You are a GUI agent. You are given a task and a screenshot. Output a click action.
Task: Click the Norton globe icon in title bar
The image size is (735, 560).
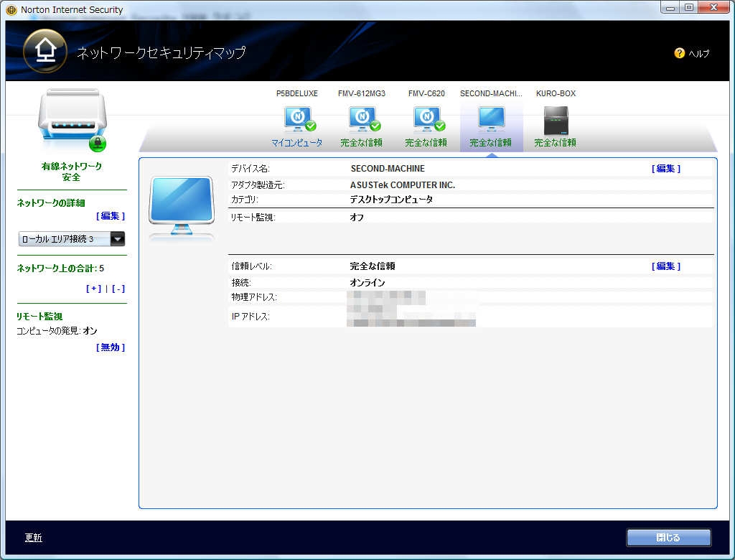click(x=11, y=10)
